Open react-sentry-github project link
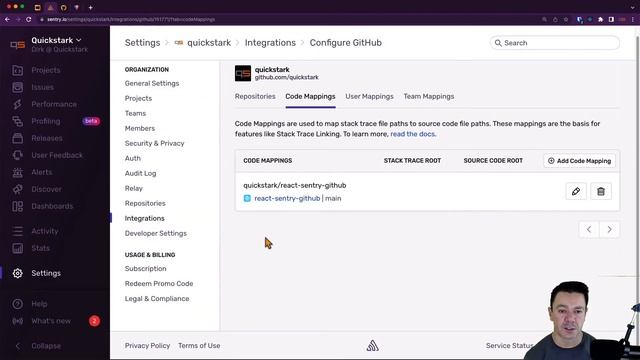This screenshot has width=640, height=360. click(287, 198)
